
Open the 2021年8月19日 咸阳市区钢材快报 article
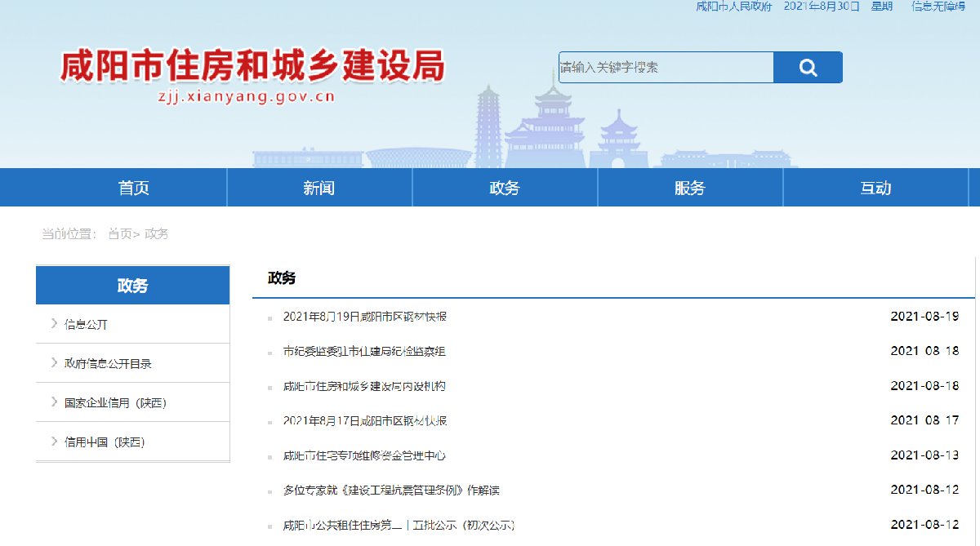[x=365, y=317]
